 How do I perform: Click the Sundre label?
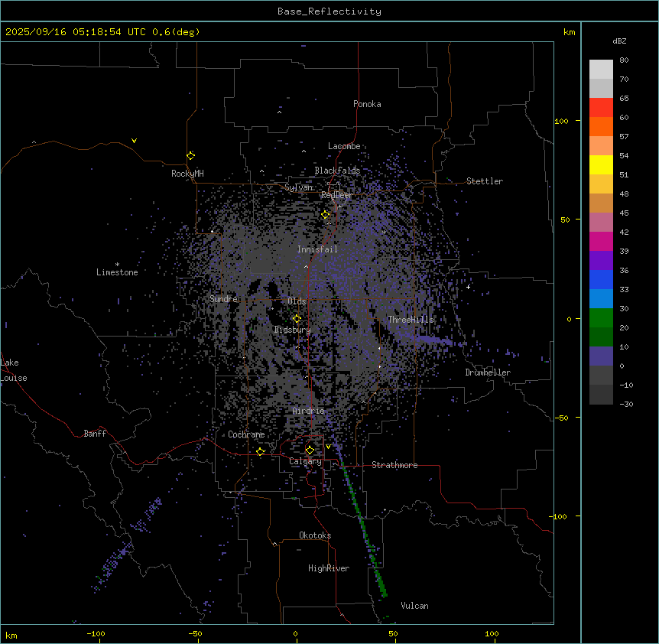(223, 299)
